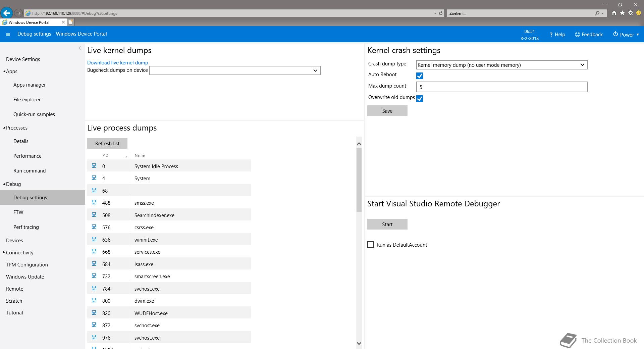The width and height of the screenshot is (644, 349).
Task: Click the Refresh list button
Action: (x=107, y=143)
